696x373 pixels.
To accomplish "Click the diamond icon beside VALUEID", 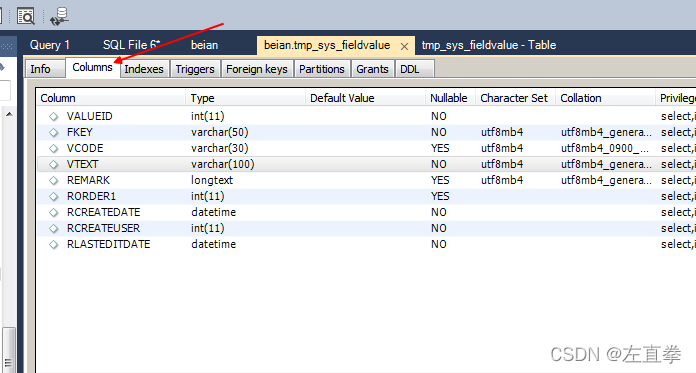I will click(54, 116).
